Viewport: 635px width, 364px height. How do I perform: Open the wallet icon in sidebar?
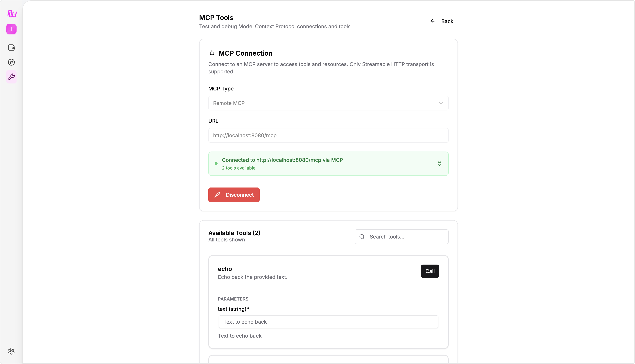[x=12, y=48]
